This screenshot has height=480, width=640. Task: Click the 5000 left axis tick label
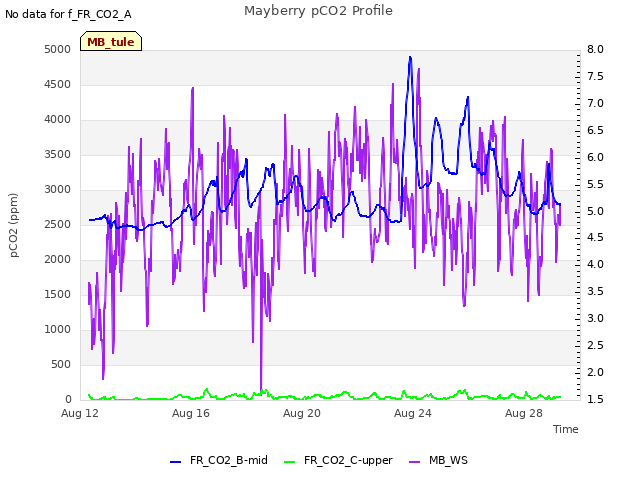(58, 49)
